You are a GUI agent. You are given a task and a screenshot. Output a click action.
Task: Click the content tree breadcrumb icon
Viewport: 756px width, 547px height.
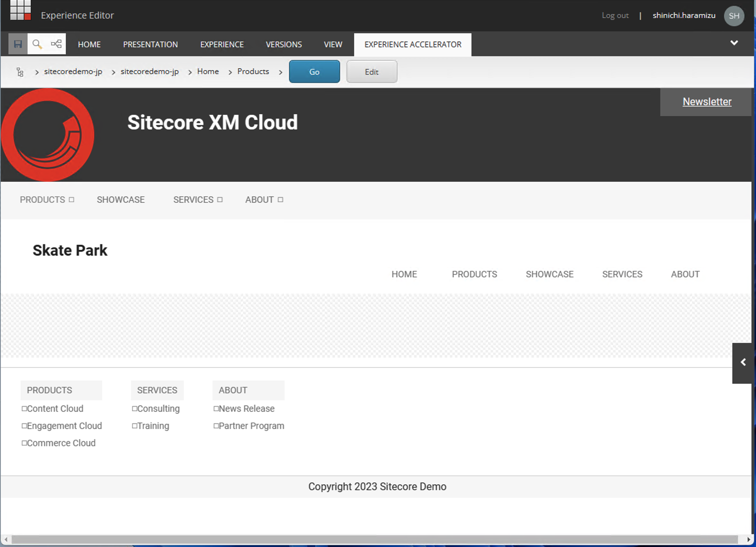[x=20, y=72]
